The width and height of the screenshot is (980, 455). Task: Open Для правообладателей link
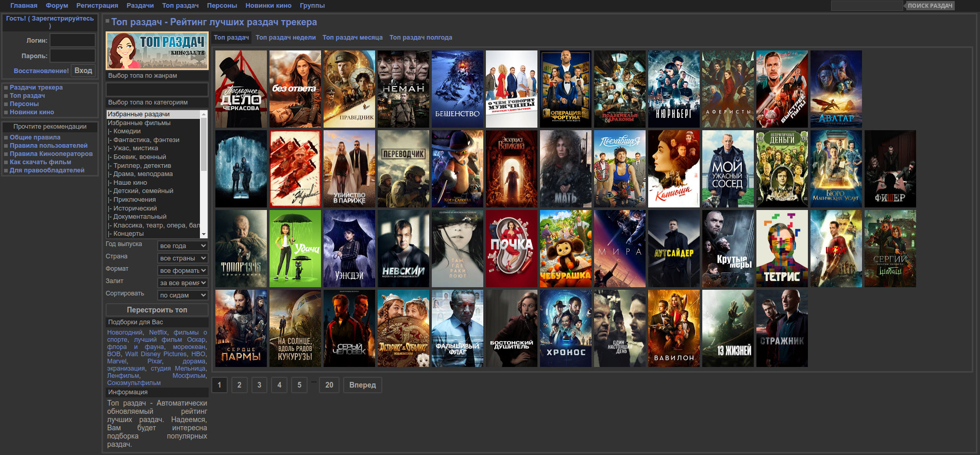pyautogui.click(x=47, y=170)
